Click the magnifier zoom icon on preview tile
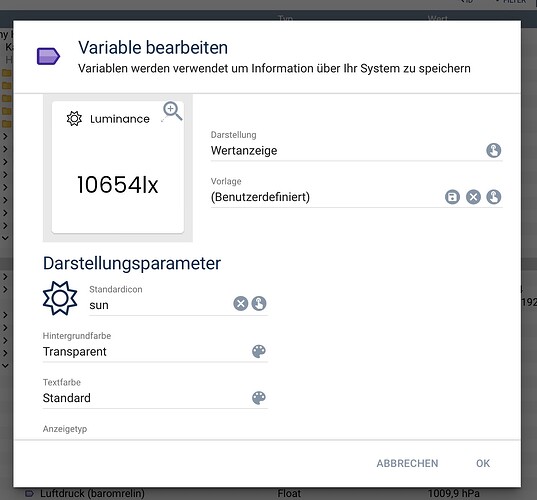The height and width of the screenshot is (500, 537). (x=172, y=111)
